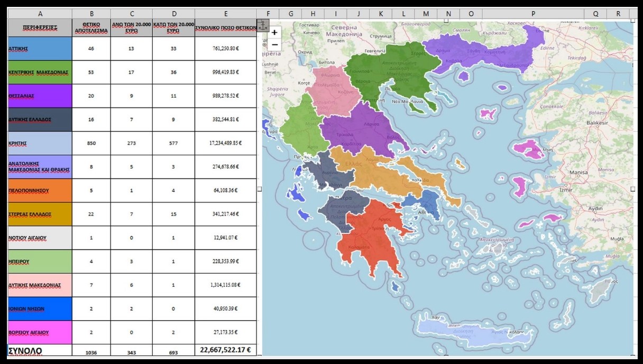Click the ΚΡΗΤΗΣ total amount 17,234,489.85 € cell
Viewport: 643px width, 364px height.
click(x=225, y=143)
